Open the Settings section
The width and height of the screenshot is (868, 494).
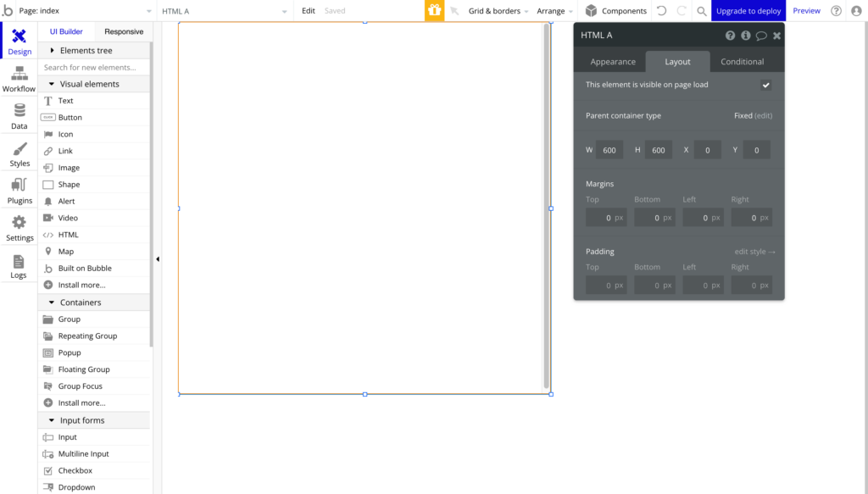click(19, 229)
